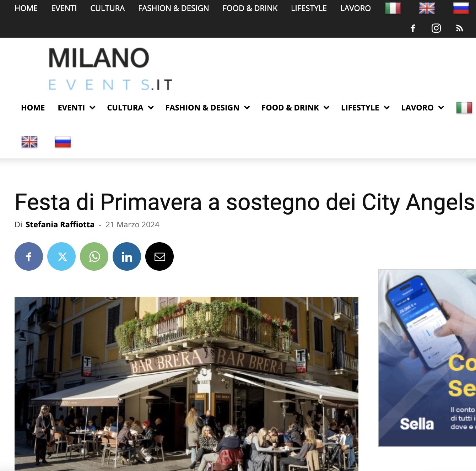Share article on LinkedIn
Image resolution: width=476 pixels, height=471 pixels.
click(127, 256)
